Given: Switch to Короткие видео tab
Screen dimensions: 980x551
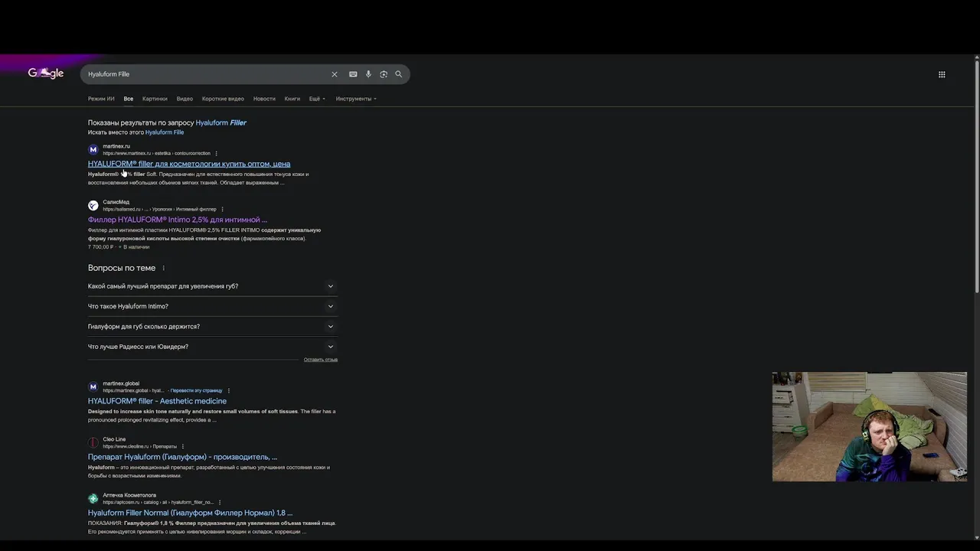Looking at the screenshot, I should click(223, 99).
